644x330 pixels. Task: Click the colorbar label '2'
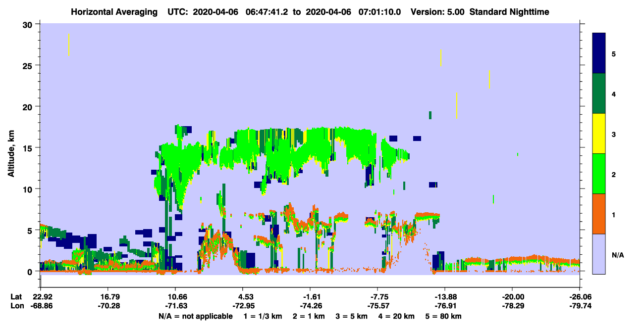click(x=614, y=174)
